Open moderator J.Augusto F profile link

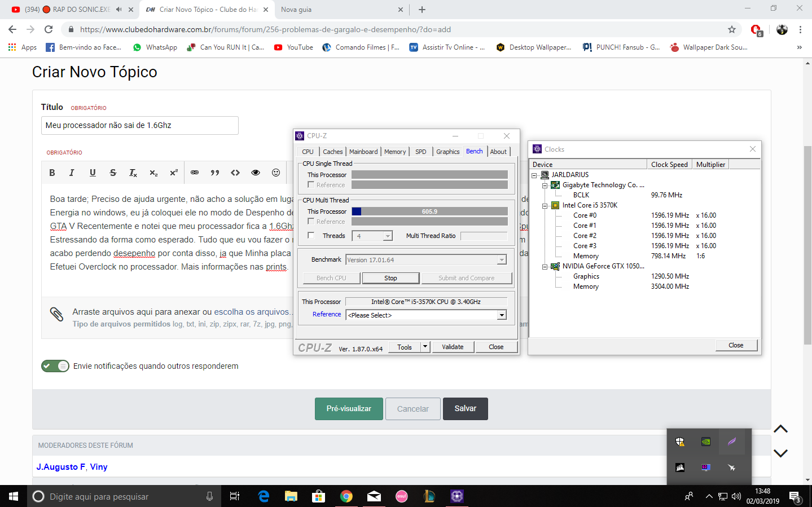[61, 467]
